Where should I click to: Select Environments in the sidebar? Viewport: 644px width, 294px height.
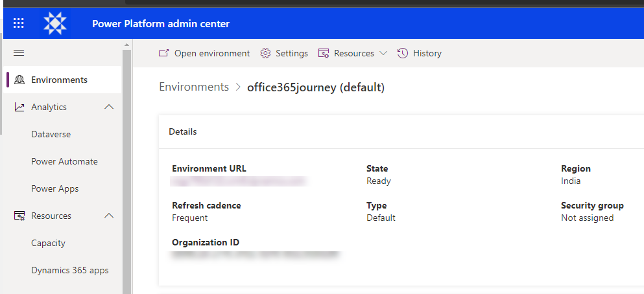click(62, 80)
